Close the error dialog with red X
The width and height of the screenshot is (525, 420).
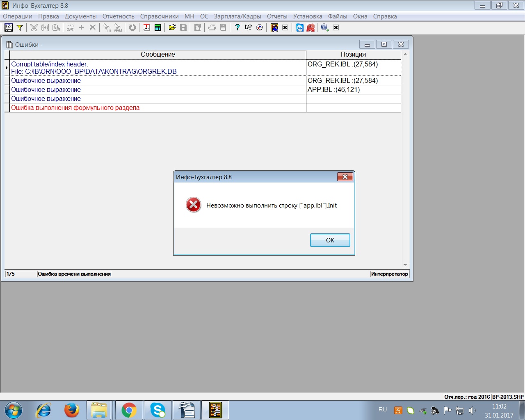tap(345, 177)
